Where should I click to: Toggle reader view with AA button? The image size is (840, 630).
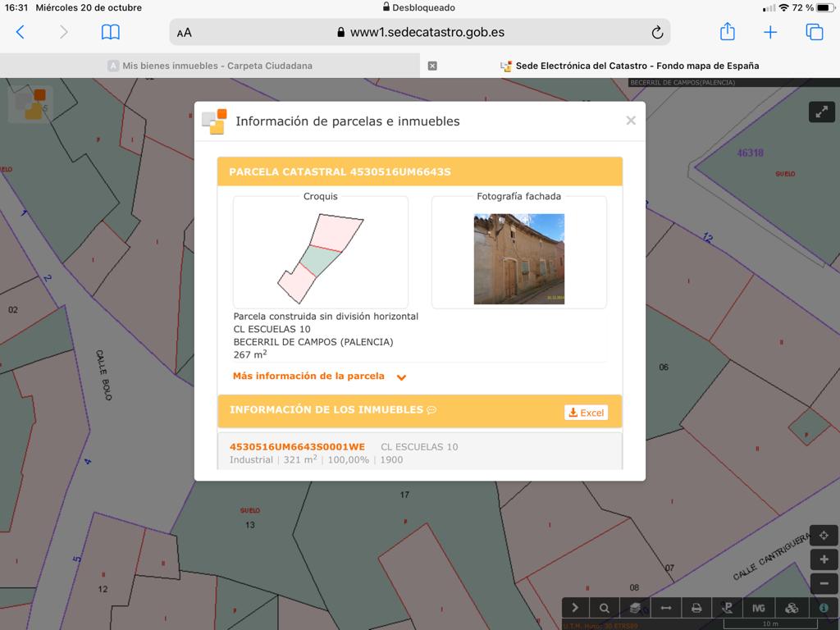click(185, 33)
